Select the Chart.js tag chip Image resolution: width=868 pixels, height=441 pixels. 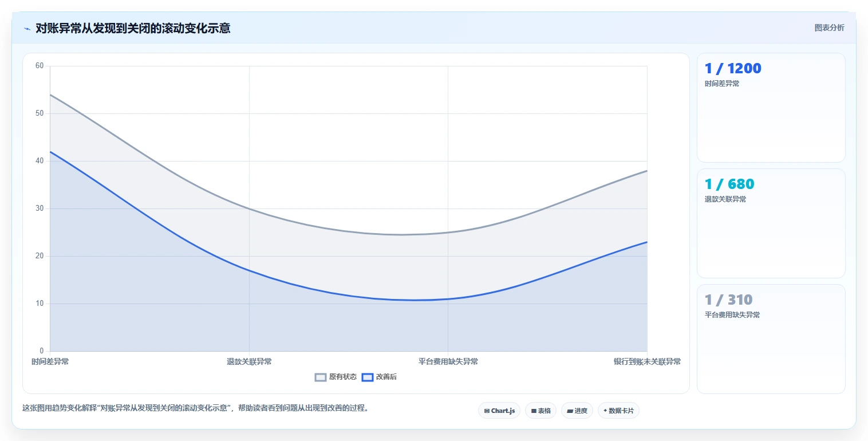pyautogui.click(x=499, y=411)
